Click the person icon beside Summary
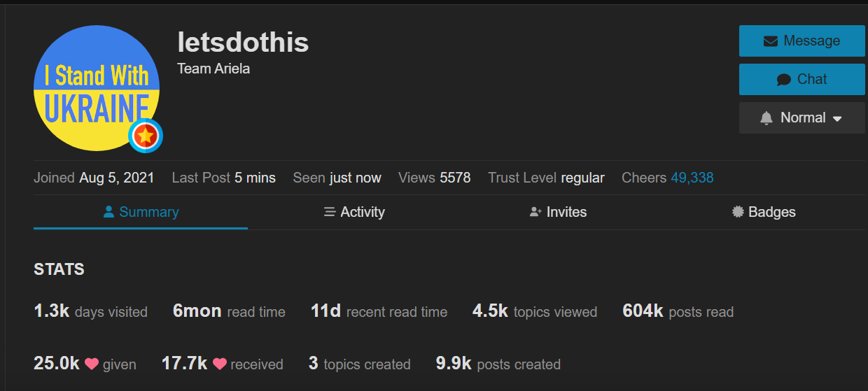The width and height of the screenshot is (868, 391). [108, 212]
